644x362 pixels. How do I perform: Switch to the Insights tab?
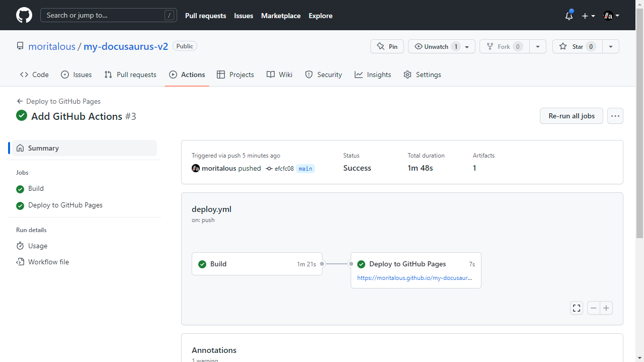coord(373,75)
